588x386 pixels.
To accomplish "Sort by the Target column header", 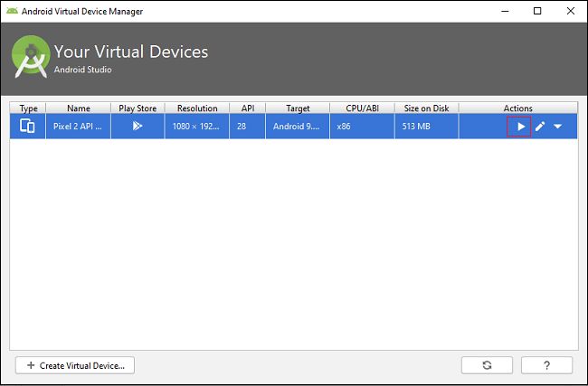I will [298, 108].
